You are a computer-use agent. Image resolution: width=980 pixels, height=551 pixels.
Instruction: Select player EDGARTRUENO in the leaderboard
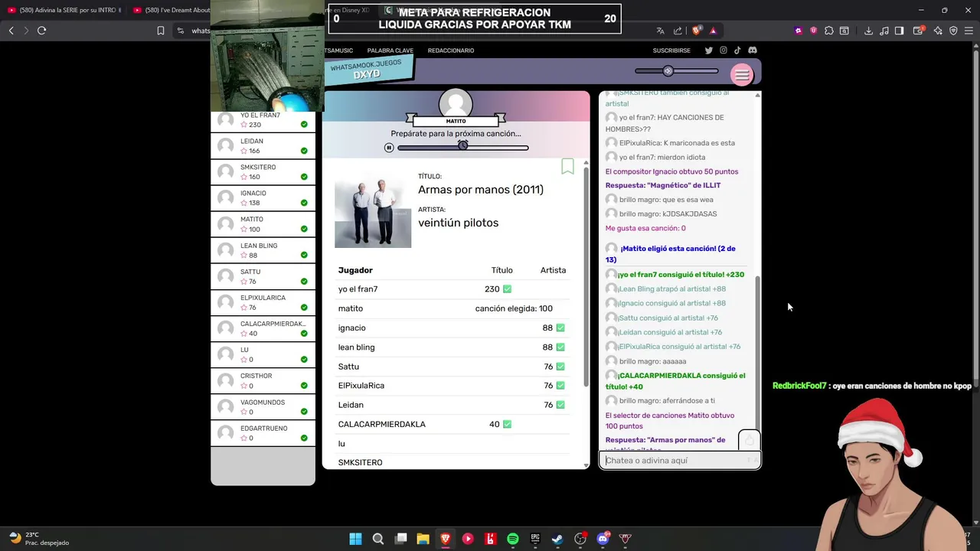click(x=263, y=433)
